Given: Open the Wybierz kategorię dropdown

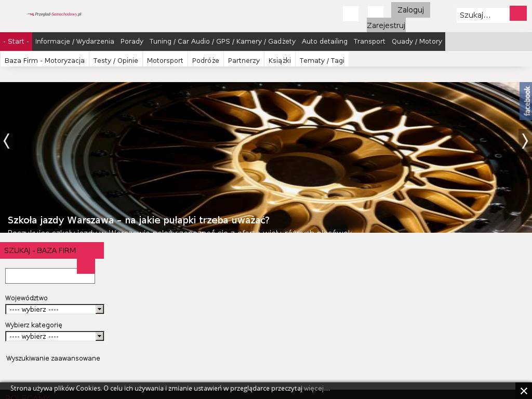Looking at the screenshot, I should click(55, 337).
